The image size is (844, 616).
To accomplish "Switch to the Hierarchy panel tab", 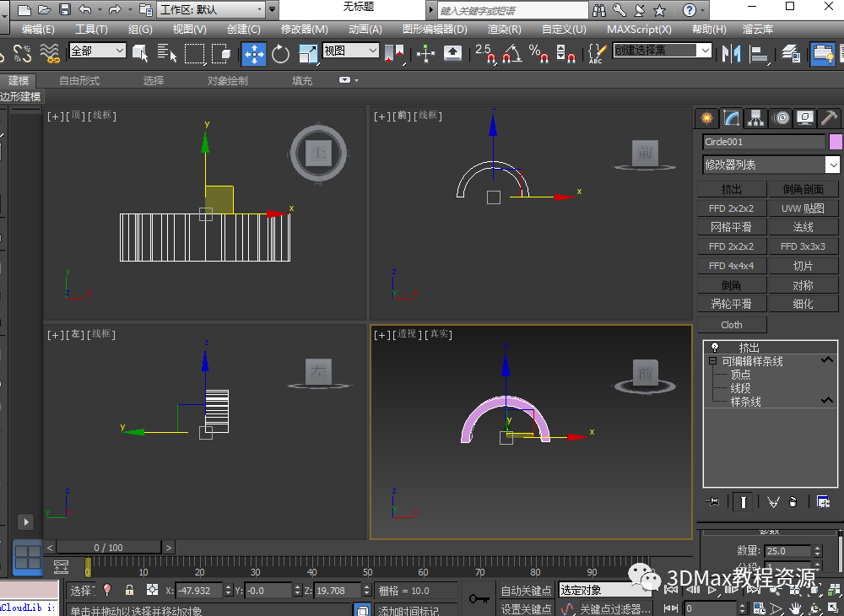I will click(x=755, y=118).
